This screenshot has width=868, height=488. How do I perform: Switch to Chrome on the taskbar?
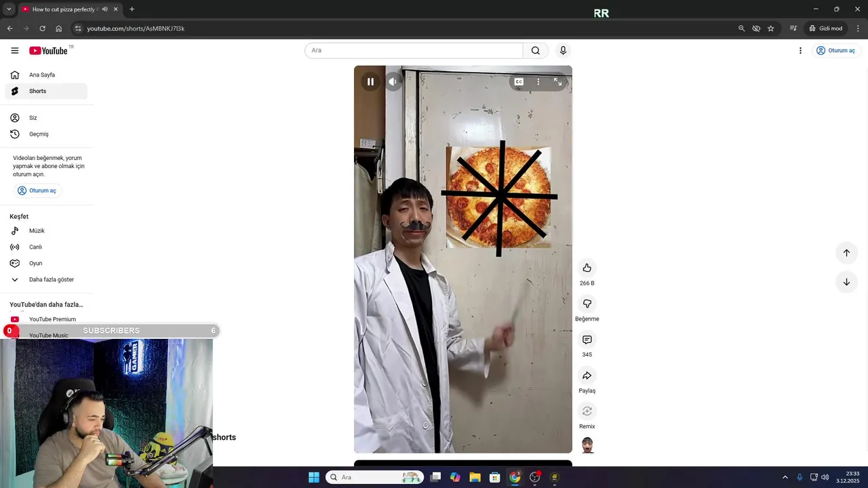click(x=515, y=477)
